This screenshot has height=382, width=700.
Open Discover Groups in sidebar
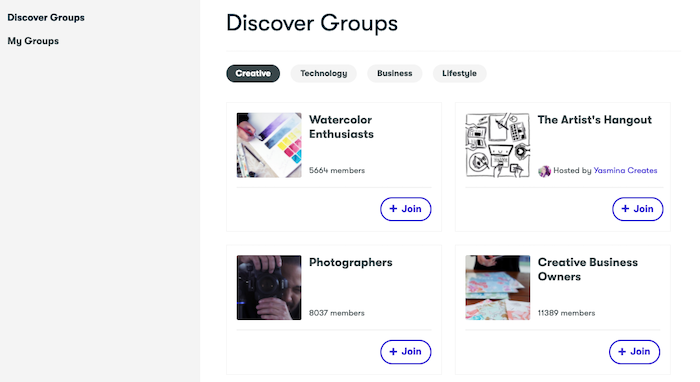point(46,17)
